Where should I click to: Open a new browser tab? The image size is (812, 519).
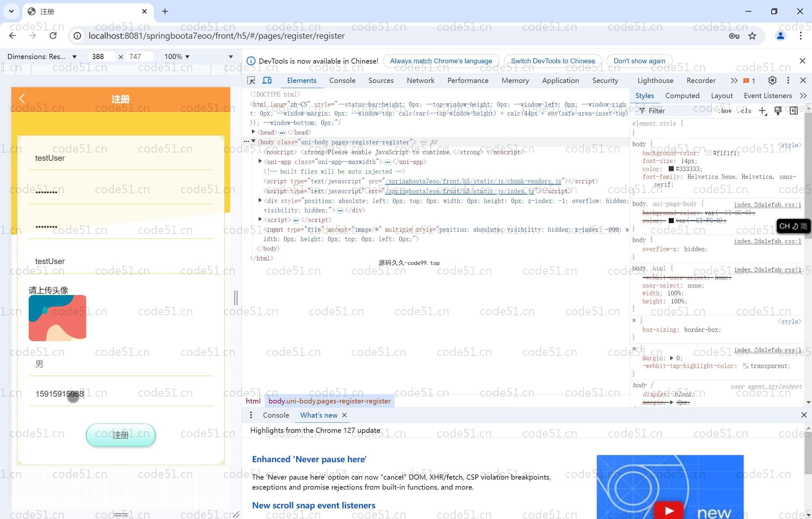click(x=165, y=12)
